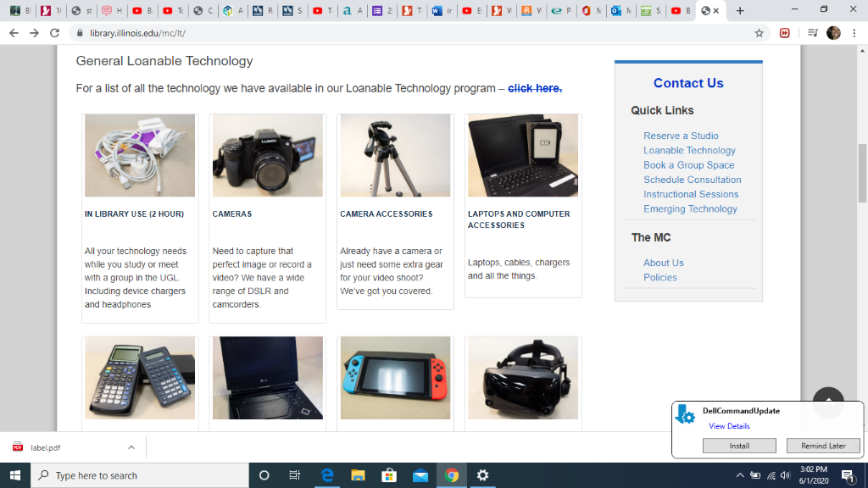Close the current active tab
This screenshot has width=868, height=488.
click(716, 10)
